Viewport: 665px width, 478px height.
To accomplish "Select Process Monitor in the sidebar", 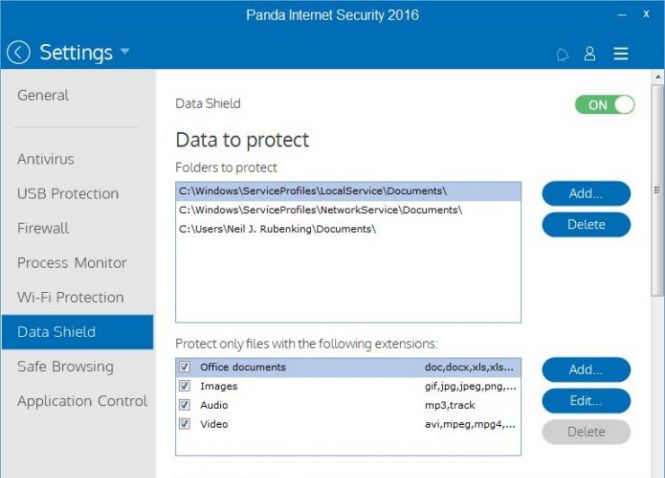I will 72,263.
